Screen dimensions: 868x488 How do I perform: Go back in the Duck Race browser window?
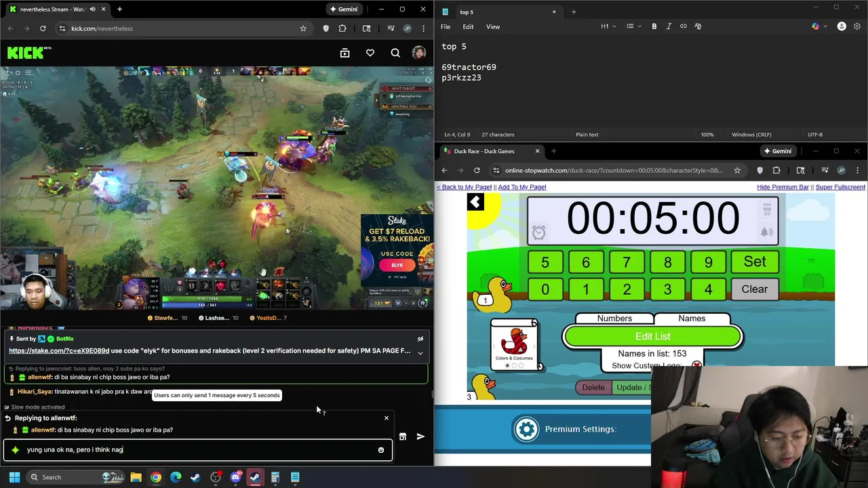(x=444, y=170)
